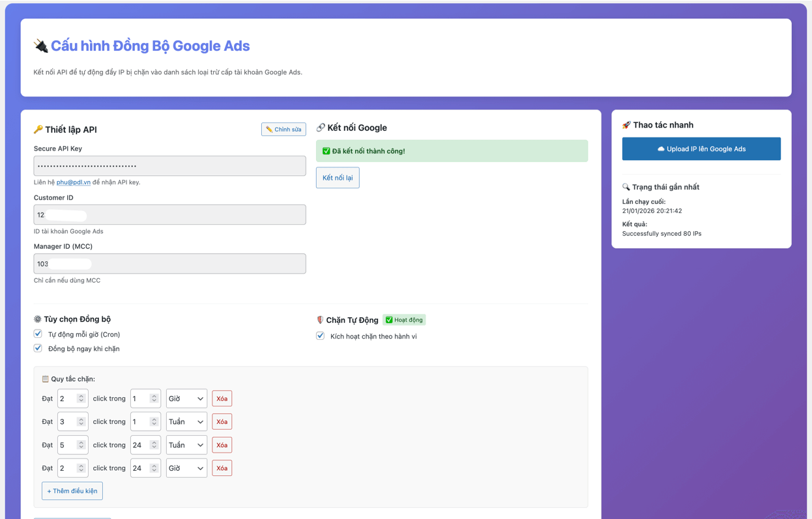The image size is (812, 519).
Task: Click the Lần chạy cuối: label
Action: [644, 202]
